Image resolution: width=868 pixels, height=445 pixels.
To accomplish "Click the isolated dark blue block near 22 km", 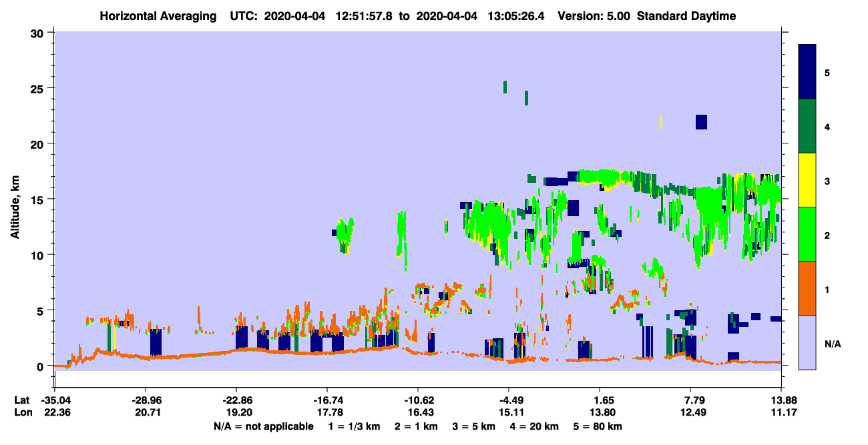I will 701,121.
